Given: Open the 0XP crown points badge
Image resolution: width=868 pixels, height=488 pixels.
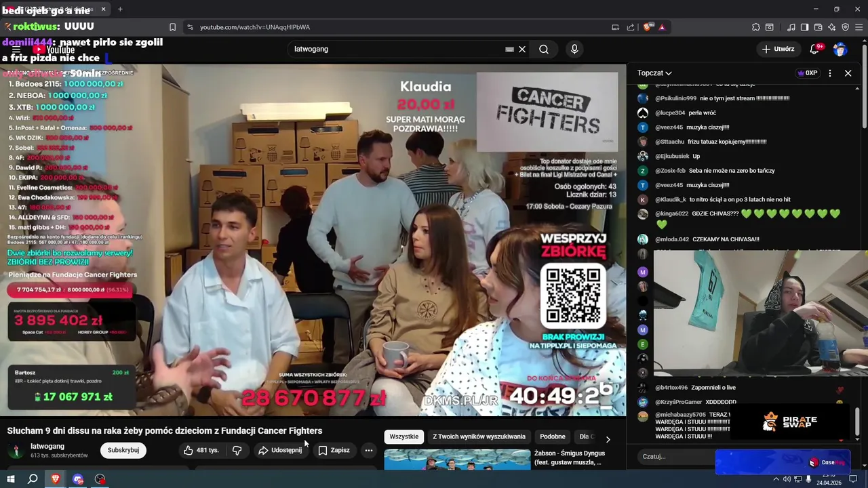Looking at the screenshot, I should click(x=807, y=73).
